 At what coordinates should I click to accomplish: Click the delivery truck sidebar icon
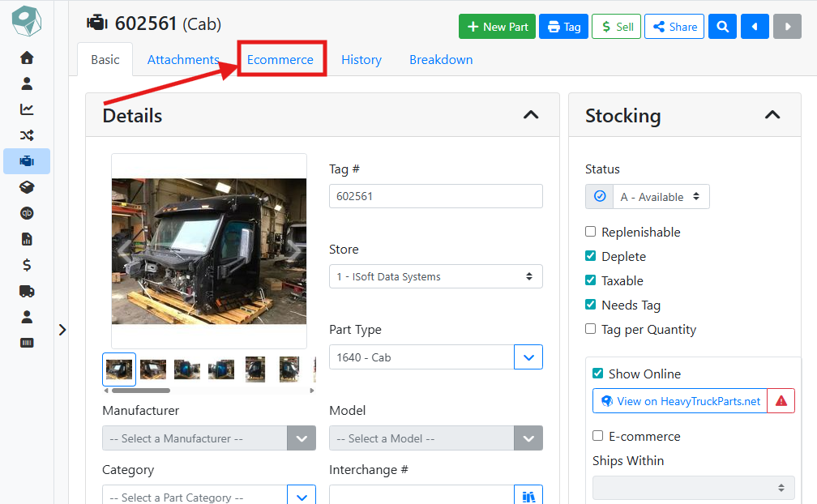tap(27, 291)
